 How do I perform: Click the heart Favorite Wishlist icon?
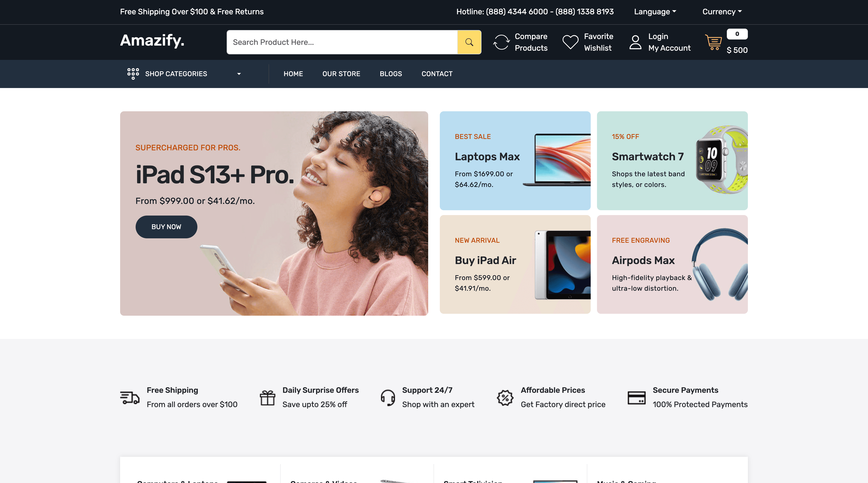pyautogui.click(x=570, y=42)
